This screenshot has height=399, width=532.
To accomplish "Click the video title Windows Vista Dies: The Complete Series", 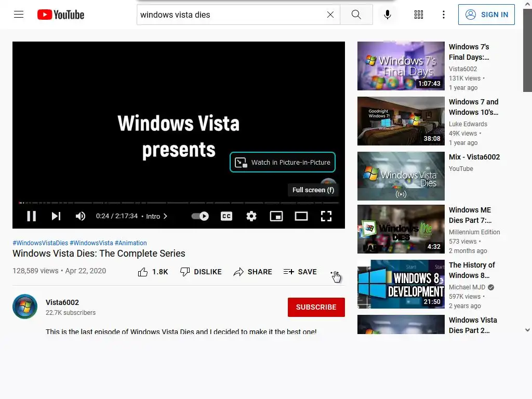I will [x=99, y=254].
